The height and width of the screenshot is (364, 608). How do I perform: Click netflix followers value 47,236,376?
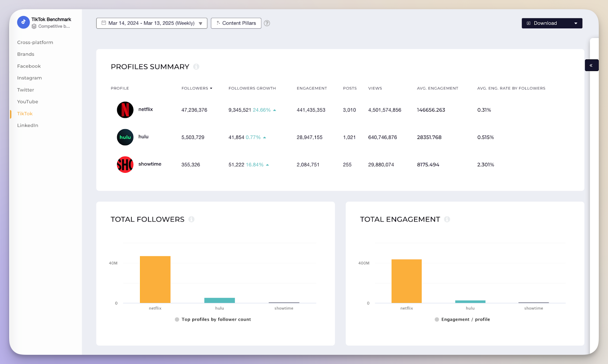(x=194, y=110)
